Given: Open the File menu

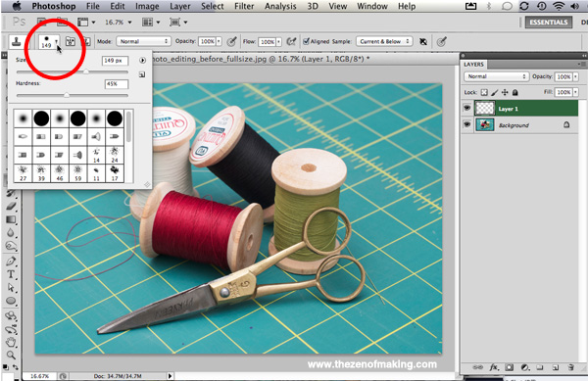Looking at the screenshot, I should click(93, 6).
